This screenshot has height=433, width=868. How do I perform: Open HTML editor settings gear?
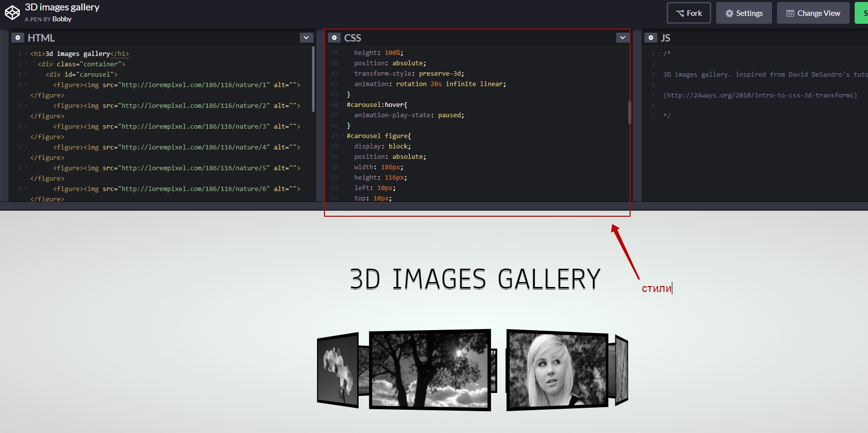pyautogui.click(x=18, y=38)
